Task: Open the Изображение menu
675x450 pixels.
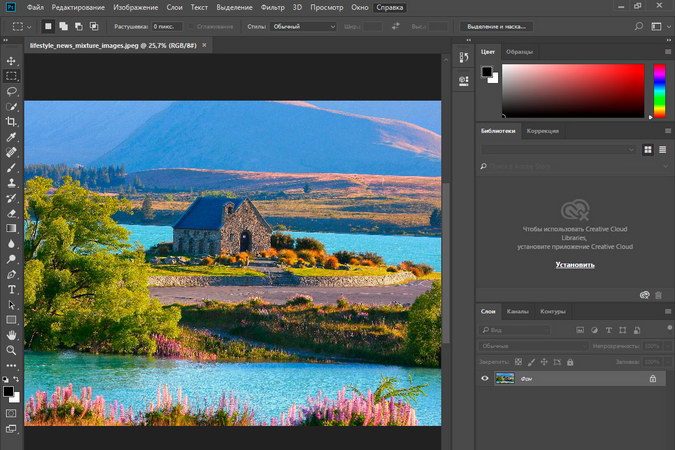Action: point(136,7)
